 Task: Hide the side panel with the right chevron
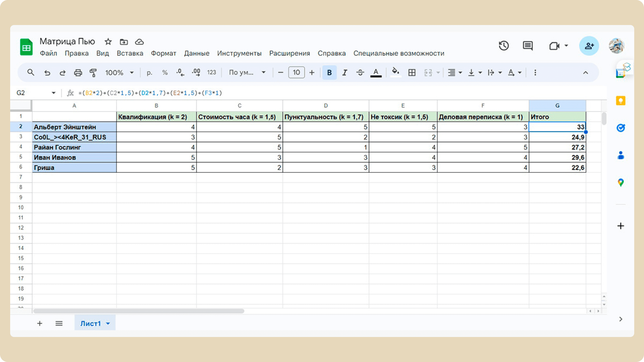[x=621, y=319]
